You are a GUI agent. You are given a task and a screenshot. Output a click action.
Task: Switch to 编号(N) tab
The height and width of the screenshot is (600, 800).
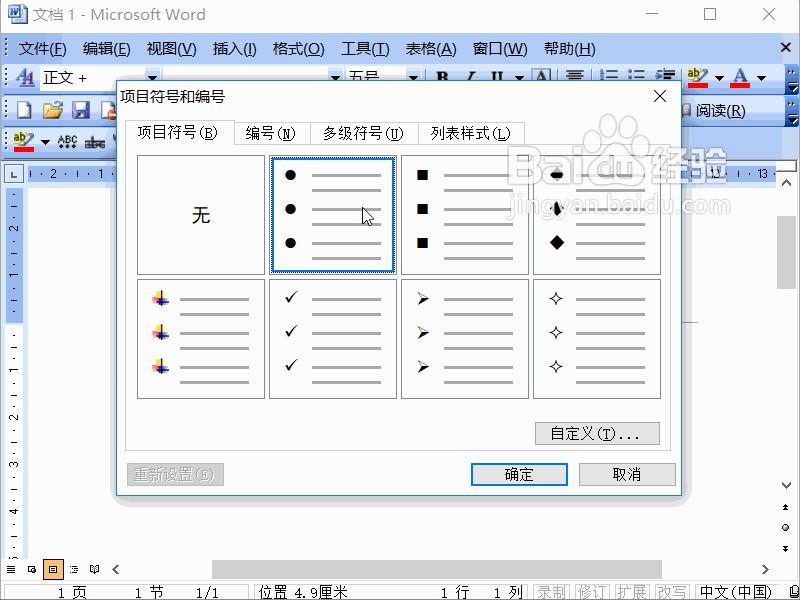(x=272, y=134)
